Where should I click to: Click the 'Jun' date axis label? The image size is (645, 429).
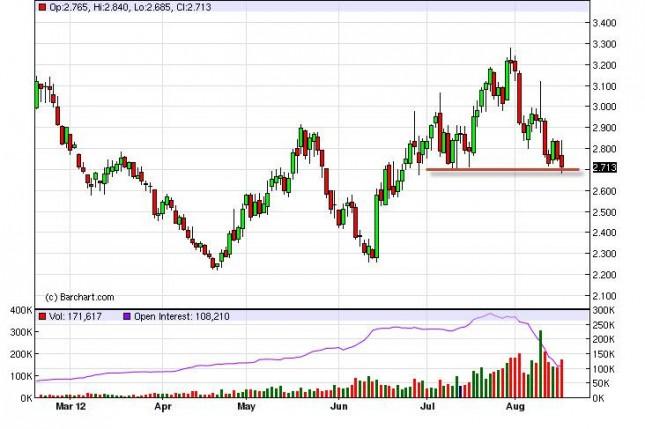(x=339, y=406)
